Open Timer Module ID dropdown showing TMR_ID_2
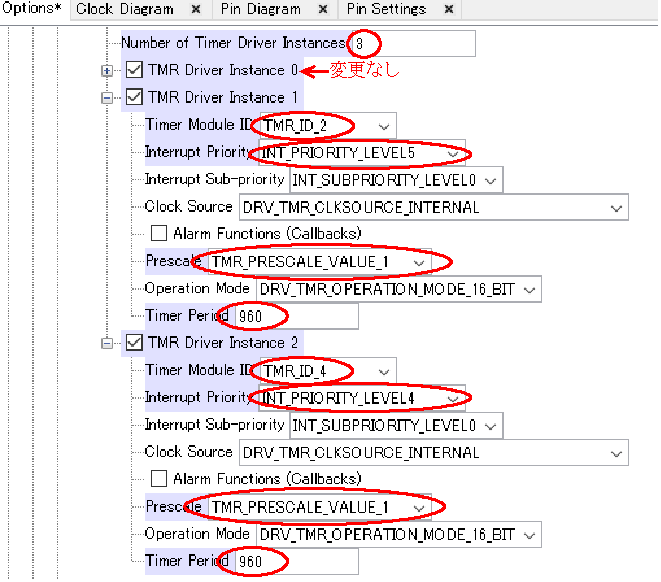661x582 pixels. pyautogui.click(x=385, y=126)
